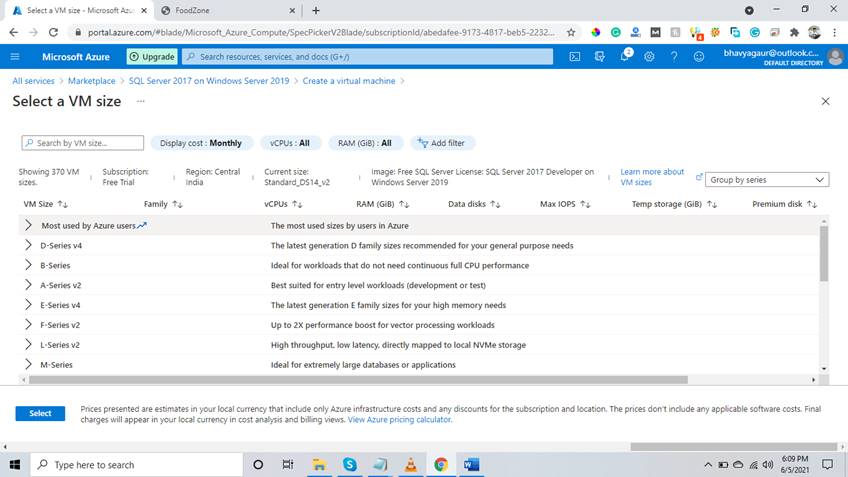Viewport: 848px width, 477px height.
Task: Expand the E-Series v4 group
Action: [x=28, y=305]
